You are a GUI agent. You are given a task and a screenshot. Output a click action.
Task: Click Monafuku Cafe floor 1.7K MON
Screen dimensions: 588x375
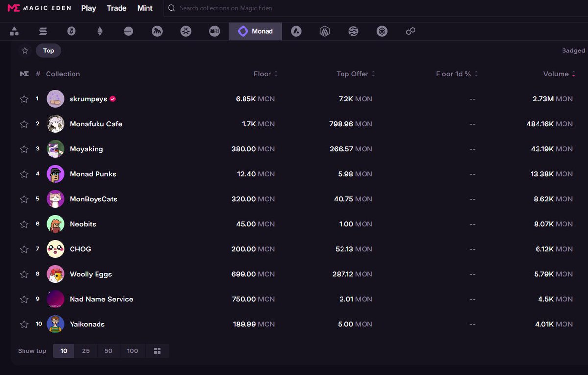[258, 124]
